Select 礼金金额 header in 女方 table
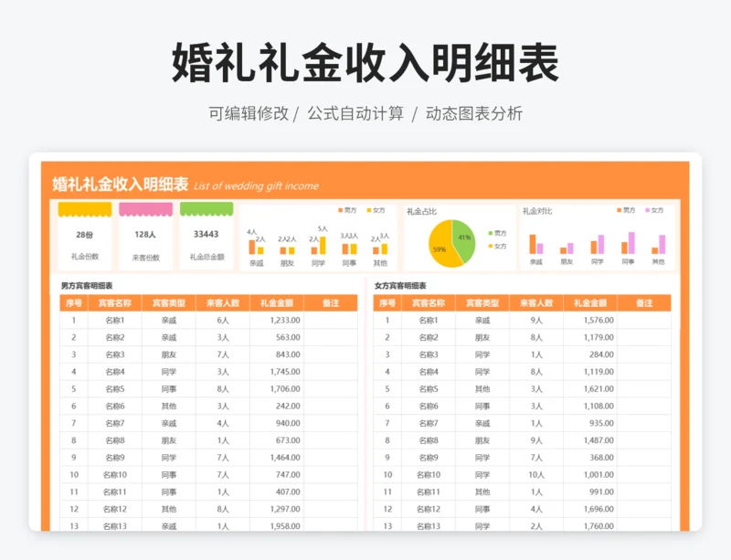The width and height of the screenshot is (731, 560). (590, 303)
